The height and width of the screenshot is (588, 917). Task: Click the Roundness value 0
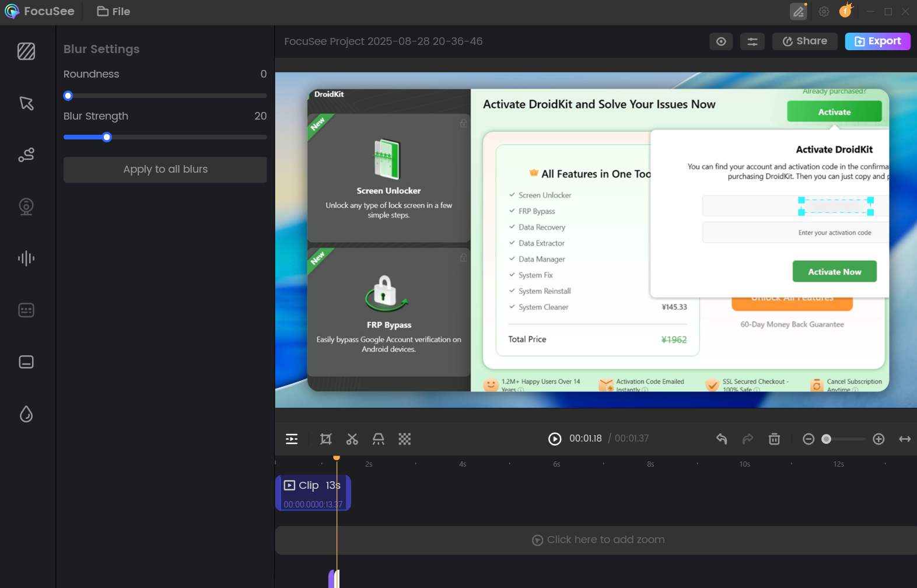264,74
